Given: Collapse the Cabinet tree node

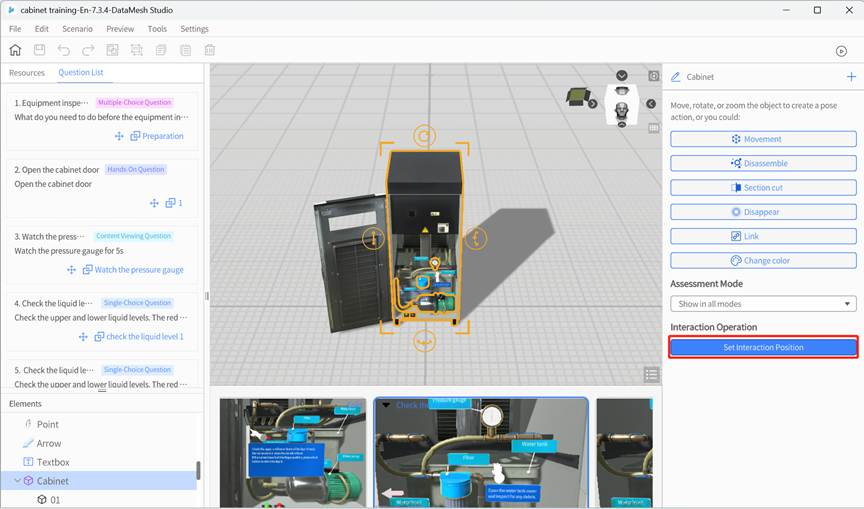Looking at the screenshot, I should [17, 481].
